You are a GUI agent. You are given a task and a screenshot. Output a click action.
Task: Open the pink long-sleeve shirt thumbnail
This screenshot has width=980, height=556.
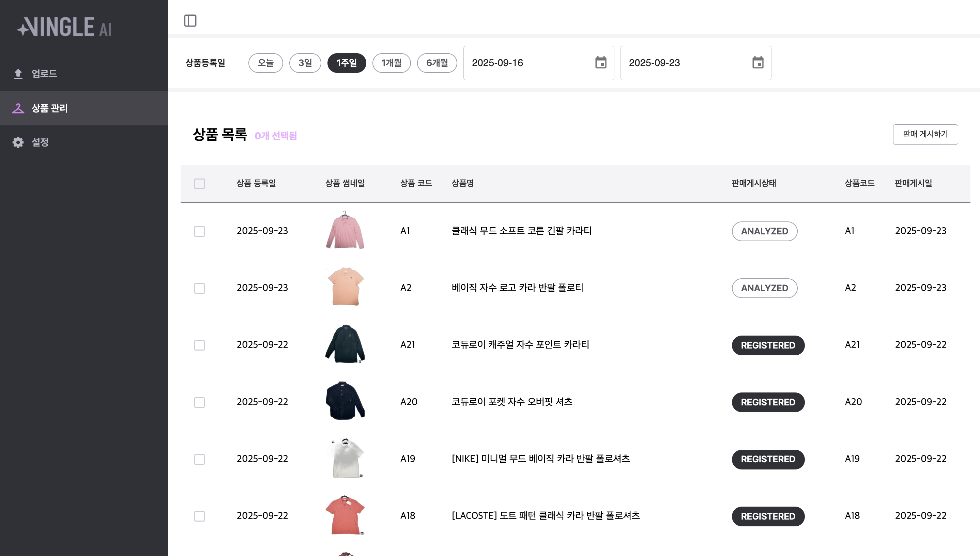point(345,231)
